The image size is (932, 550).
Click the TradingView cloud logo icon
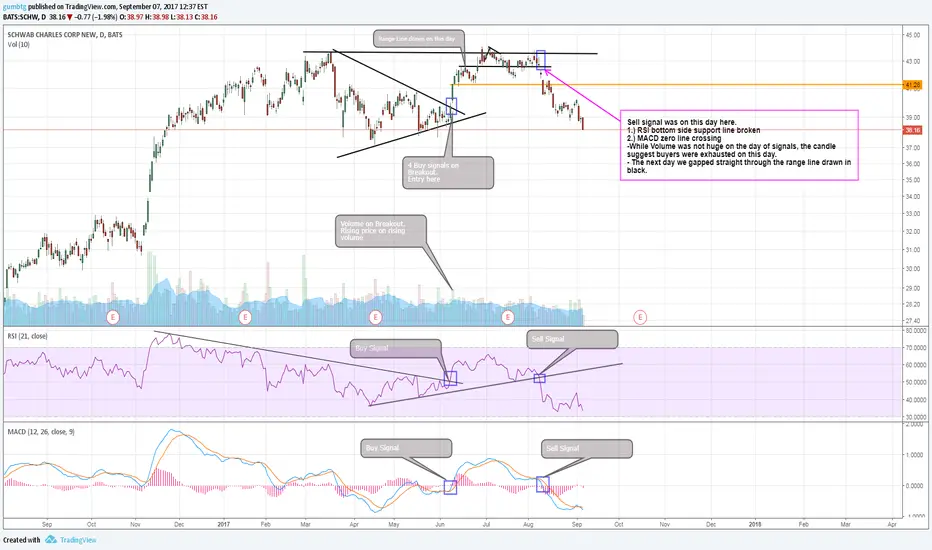click(51, 539)
